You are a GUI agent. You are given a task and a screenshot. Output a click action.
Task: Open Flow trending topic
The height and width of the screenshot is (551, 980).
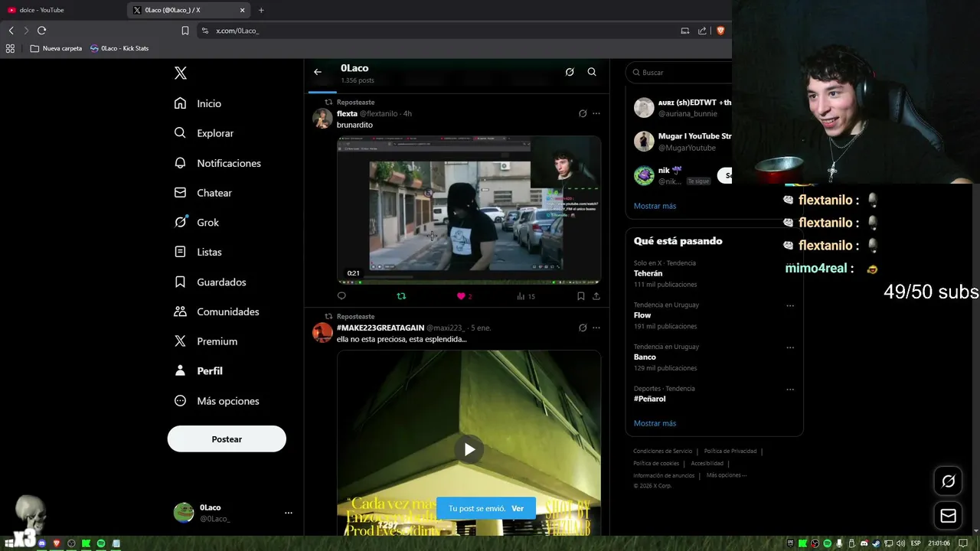642,315
